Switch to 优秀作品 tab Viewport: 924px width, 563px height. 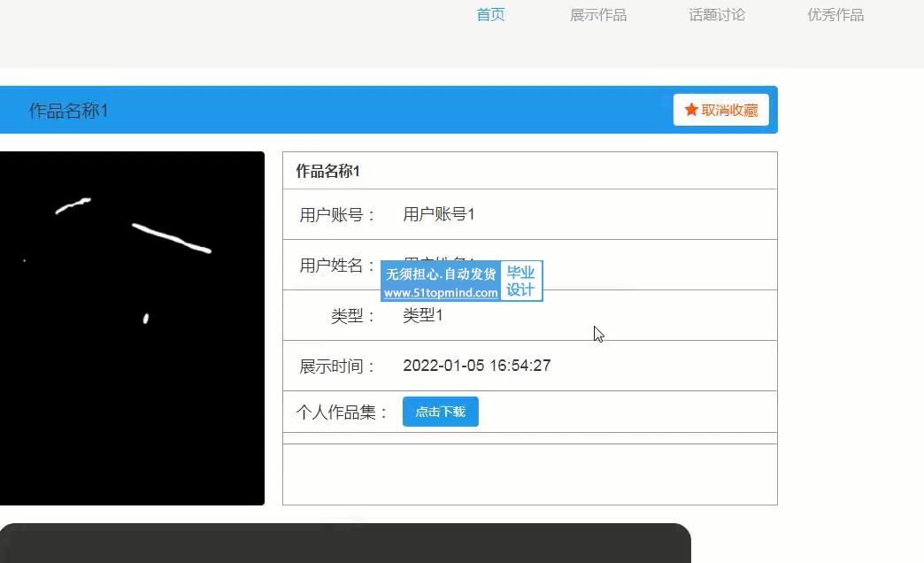pos(835,15)
